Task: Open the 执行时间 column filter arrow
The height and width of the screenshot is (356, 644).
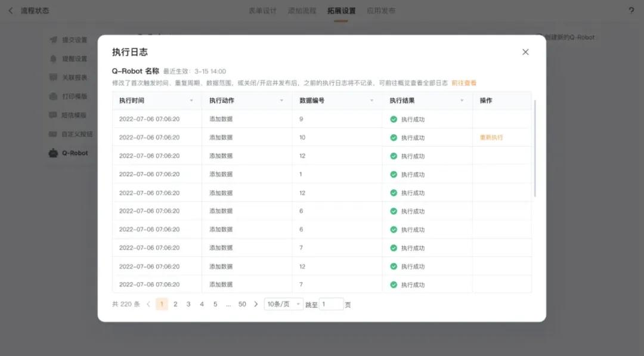Action: pos(191,101)
